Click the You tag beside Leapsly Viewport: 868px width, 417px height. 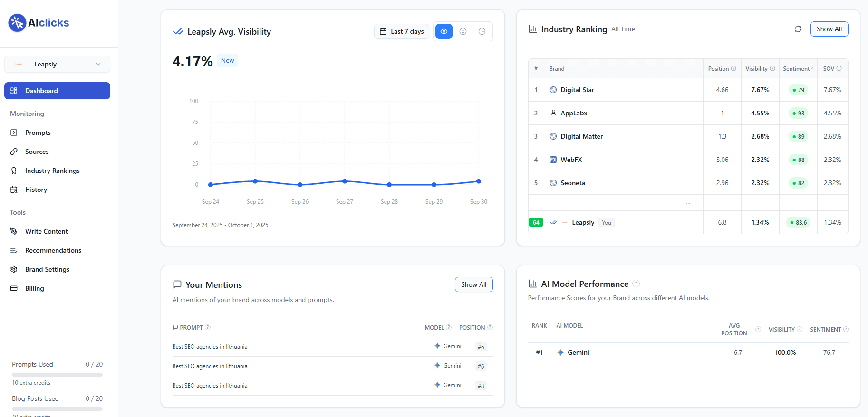click(x=607, y=222)
